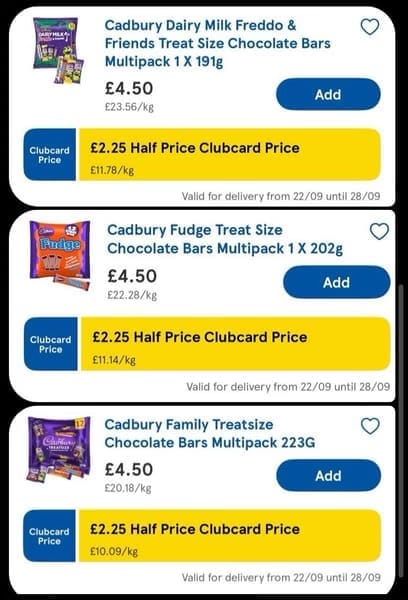Select yellow £2.25 Half Price offer £11.14/kg
This screenshot has width=408, height=600.
235,344
